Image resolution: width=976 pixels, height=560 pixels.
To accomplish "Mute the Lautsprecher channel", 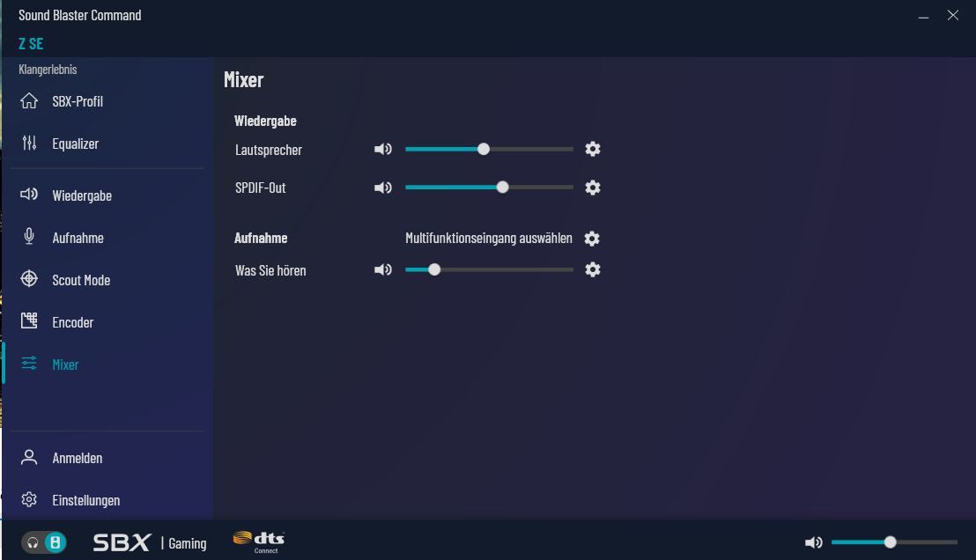I will [x=383, y=150].
